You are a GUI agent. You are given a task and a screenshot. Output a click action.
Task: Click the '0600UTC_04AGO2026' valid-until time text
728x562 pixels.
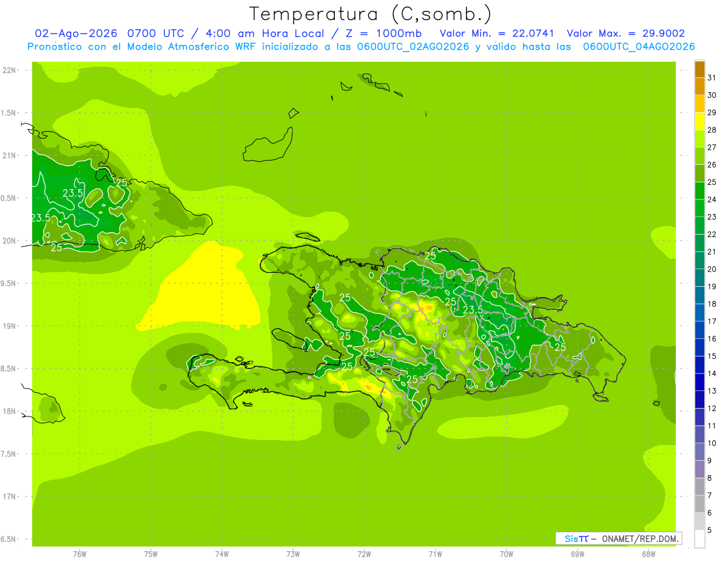[639, 47]
